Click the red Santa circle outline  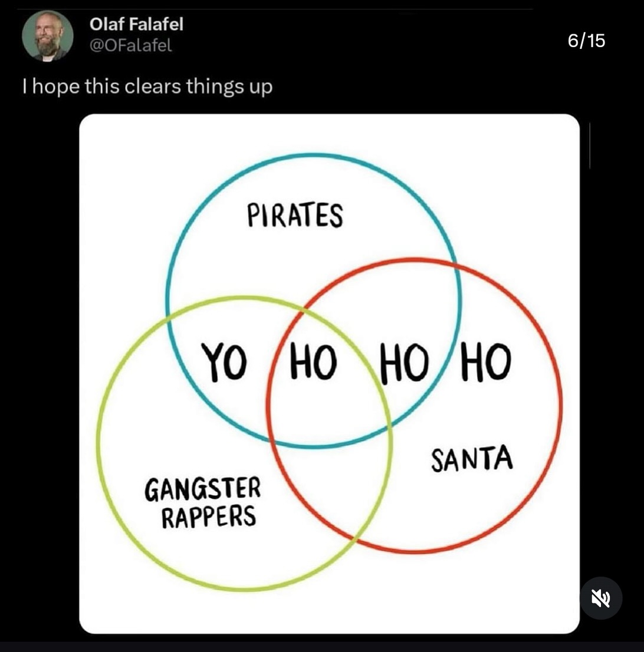click(x=561, y=407)
